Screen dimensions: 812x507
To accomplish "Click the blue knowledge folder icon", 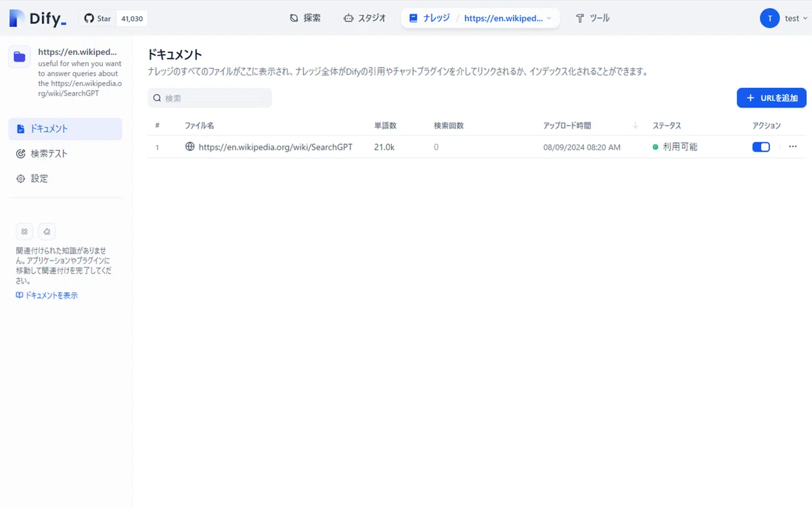I will (20, 57).
